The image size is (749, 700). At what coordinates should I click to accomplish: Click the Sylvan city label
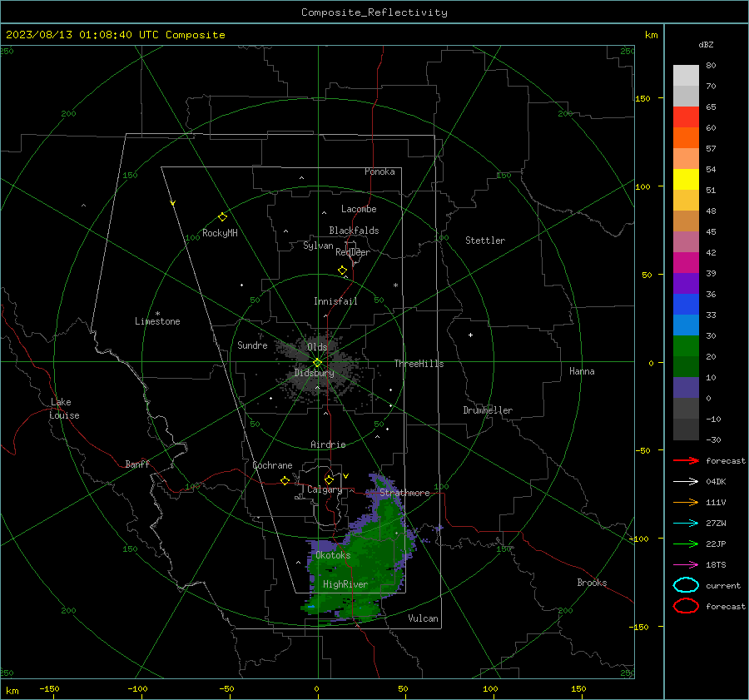tap(318, 246)
